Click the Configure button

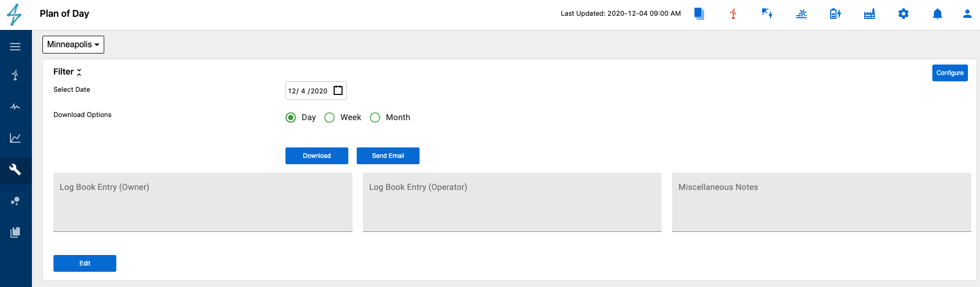(950, 73)
